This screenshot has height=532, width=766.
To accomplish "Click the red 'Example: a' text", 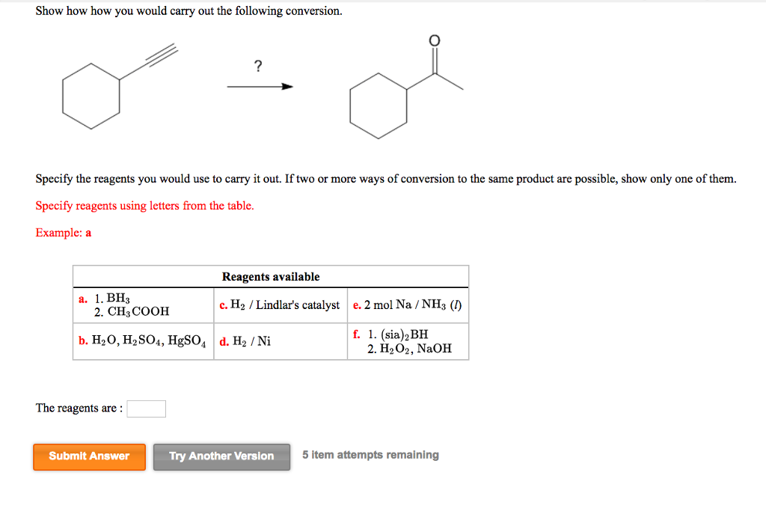I will 64,233.
